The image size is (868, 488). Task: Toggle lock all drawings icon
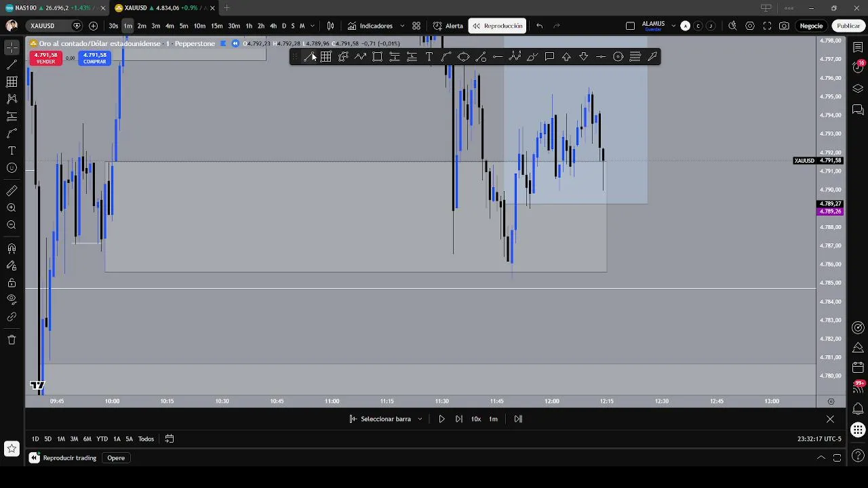(12, 283)
